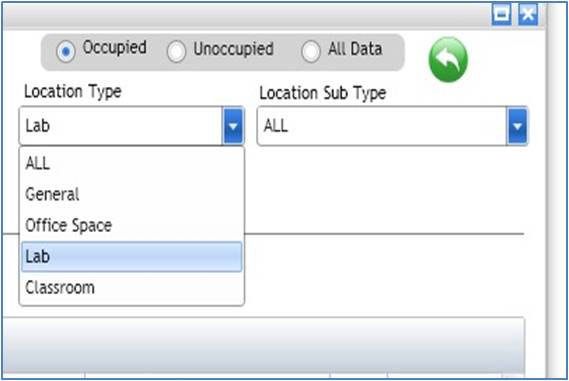Click the gray table header bar

264,344
